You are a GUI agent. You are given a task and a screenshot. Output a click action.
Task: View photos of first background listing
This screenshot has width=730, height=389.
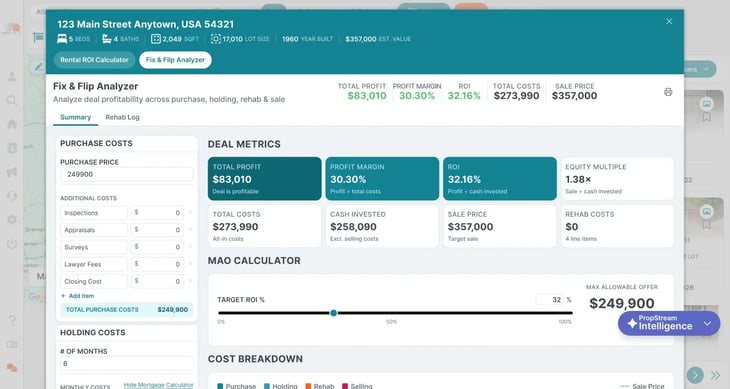click(x=707, y=104)
